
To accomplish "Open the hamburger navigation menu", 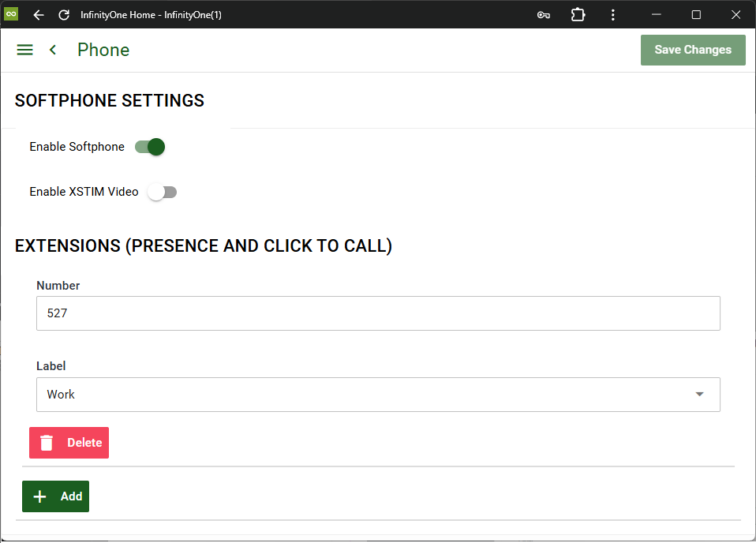I will (x=25, y=50).
